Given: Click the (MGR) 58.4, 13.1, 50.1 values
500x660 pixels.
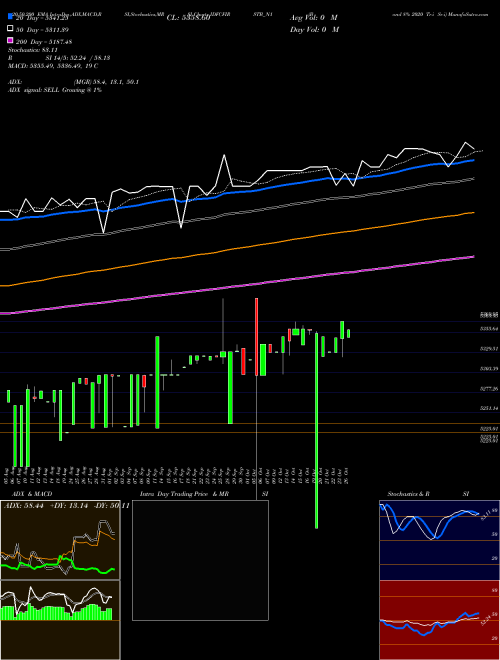Looking at the screenshot, I should (106, 82).
